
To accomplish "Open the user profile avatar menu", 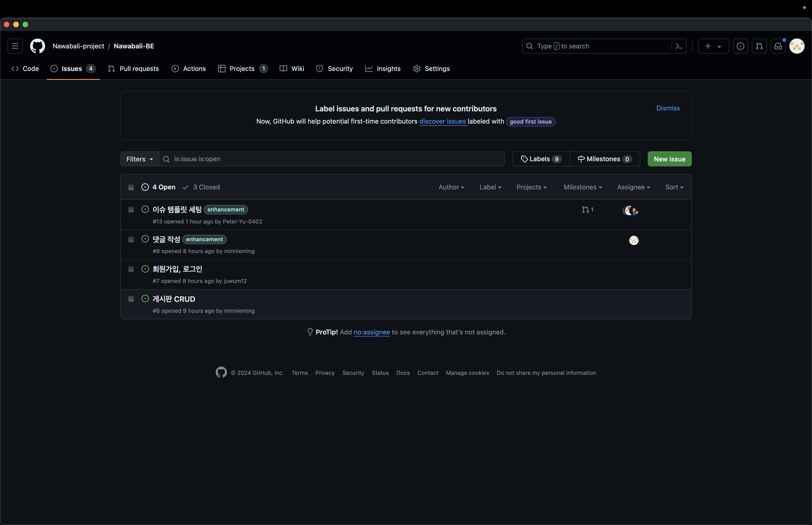I will (797, 46).
